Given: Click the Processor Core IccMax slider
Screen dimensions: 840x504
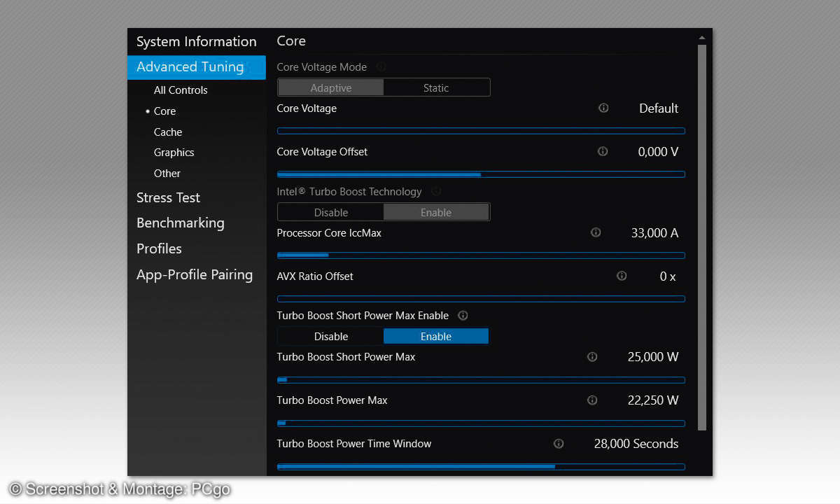Looking at the screenshot, I should pyautogui.click(x=481, y=255).
